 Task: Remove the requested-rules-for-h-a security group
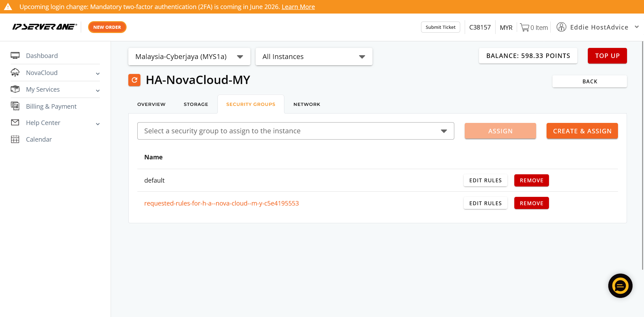(531, 203)
